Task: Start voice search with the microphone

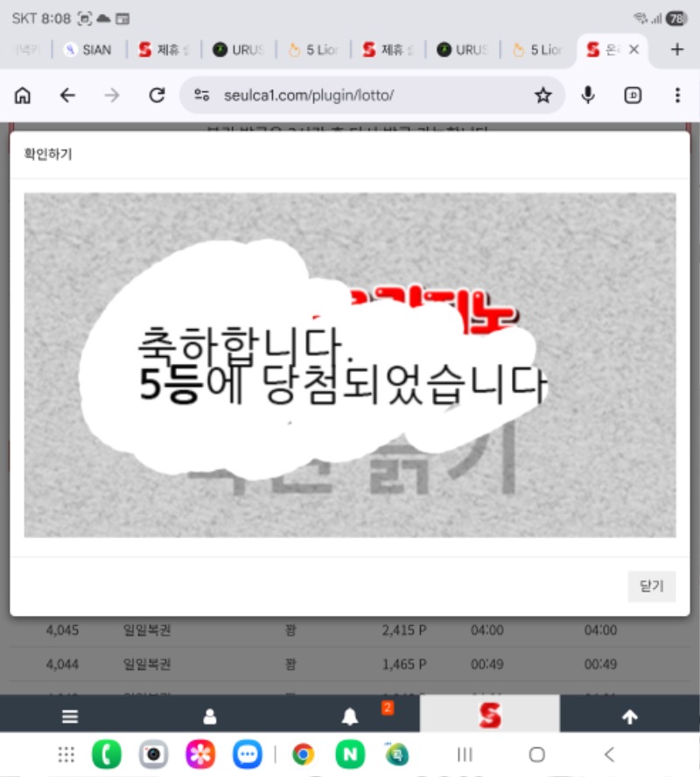Action: (x=589, y=95)
